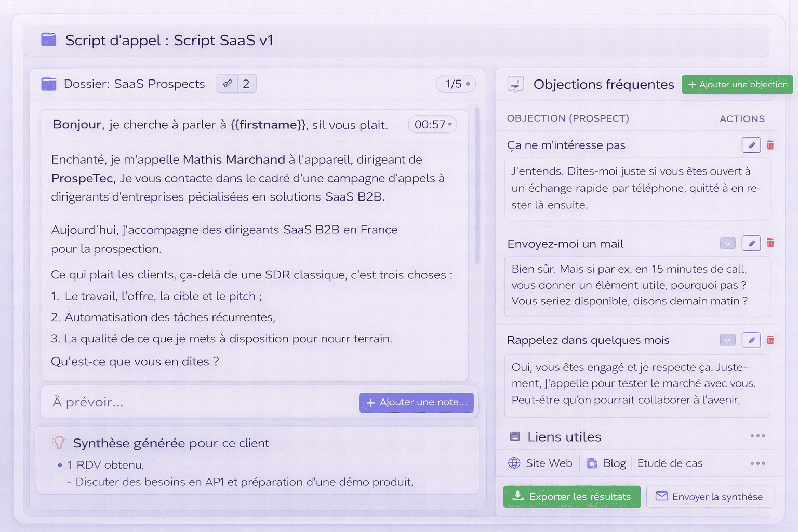This screenshot has width=798, height=532.
Task: Click the folder icon beside Script SaaS v1
Action: pos(48,39)
